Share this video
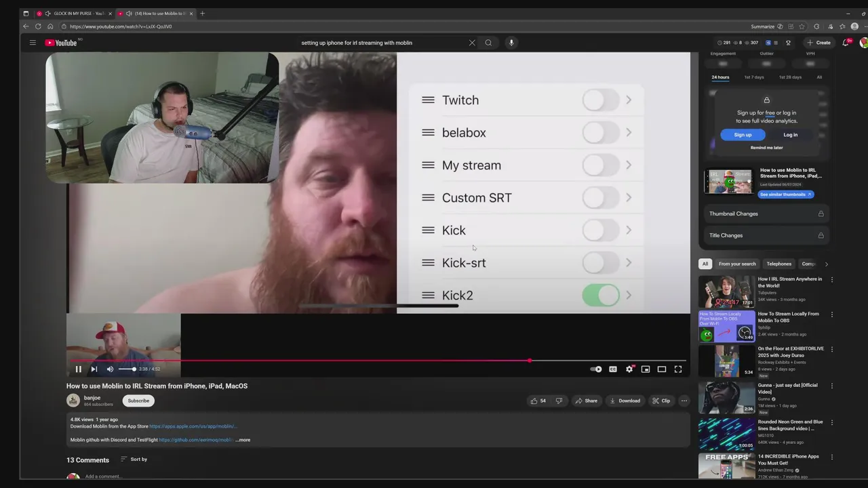The height and width of the screenshot is (488, 868). [x=586, y=401]
